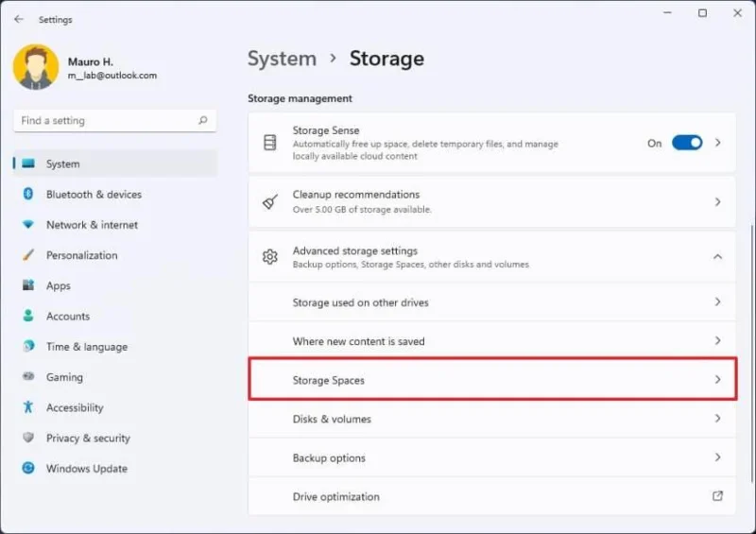Click the Accessibility figure icon

tap(28, 406)
